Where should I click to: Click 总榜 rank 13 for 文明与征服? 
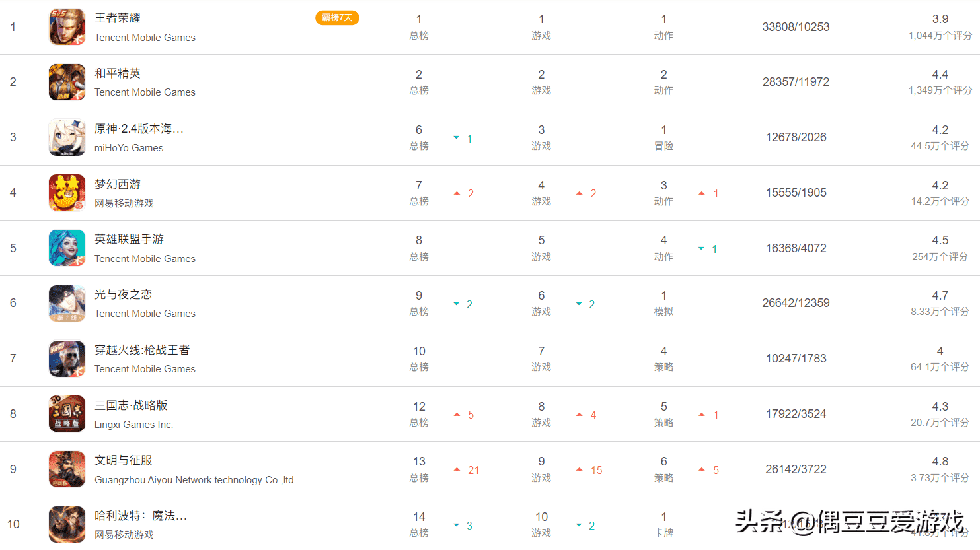(x=419, y=469)
